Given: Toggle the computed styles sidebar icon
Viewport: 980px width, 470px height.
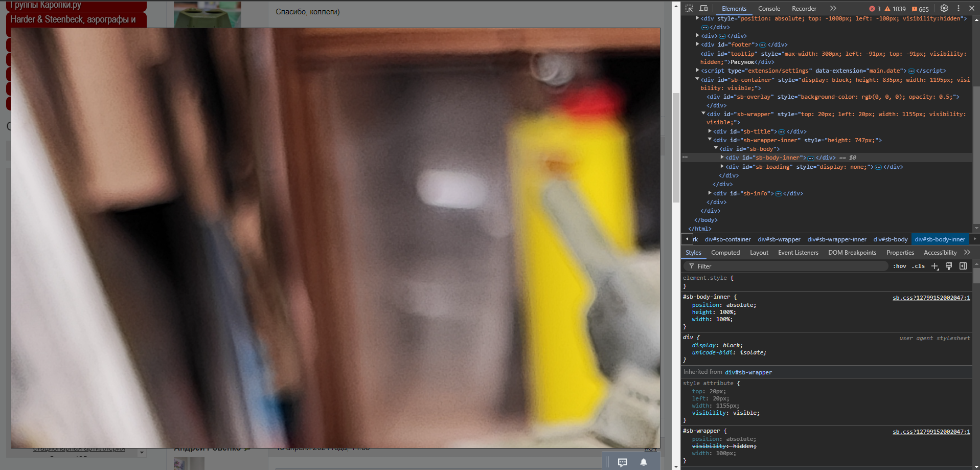Looking at the screenshot, I should (x=963, y=266).
